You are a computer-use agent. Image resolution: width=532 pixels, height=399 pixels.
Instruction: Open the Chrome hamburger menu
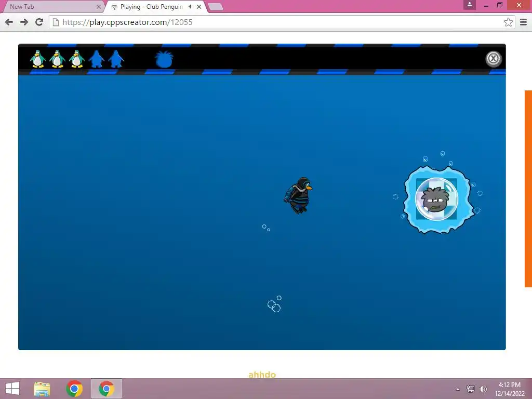(524, 22)
